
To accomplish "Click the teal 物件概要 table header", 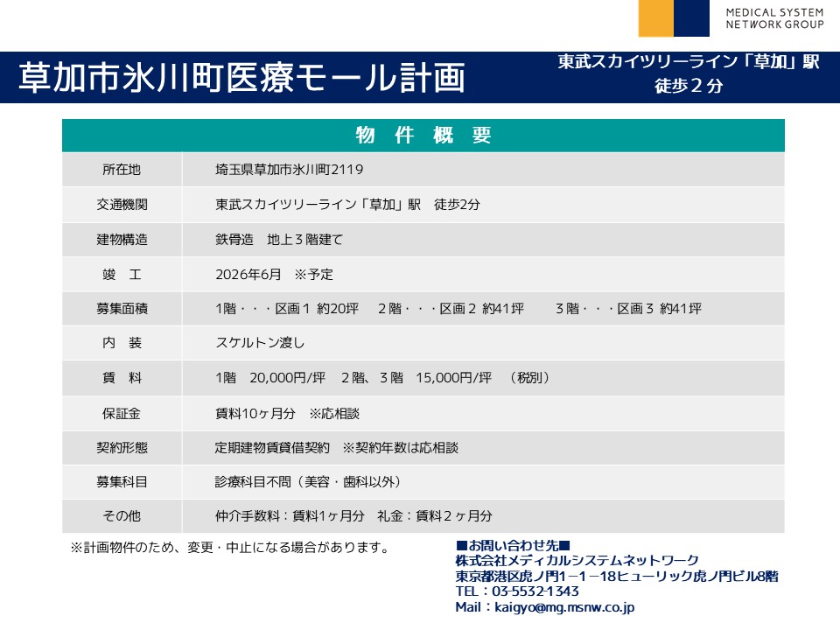I will click(x=423, y=136).
